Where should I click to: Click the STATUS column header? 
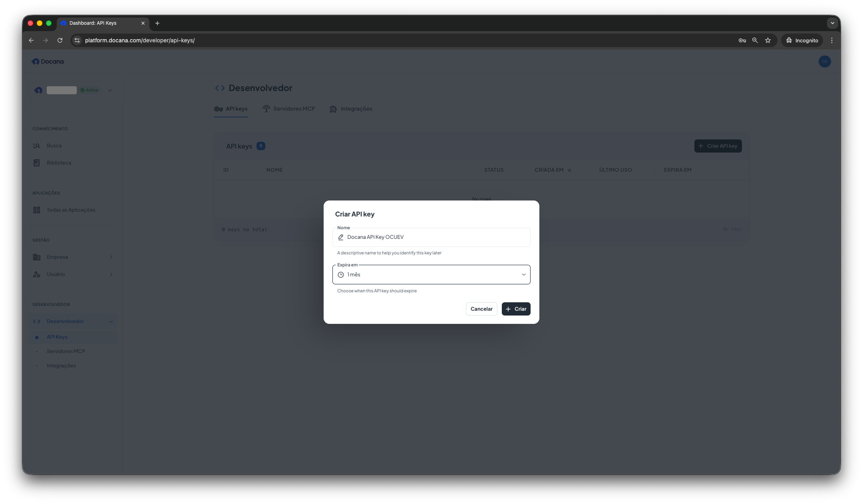(494, 170)
